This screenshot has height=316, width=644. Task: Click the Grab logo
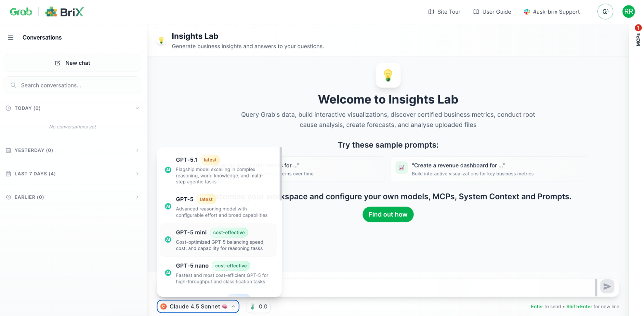click(x=21, y=12)
